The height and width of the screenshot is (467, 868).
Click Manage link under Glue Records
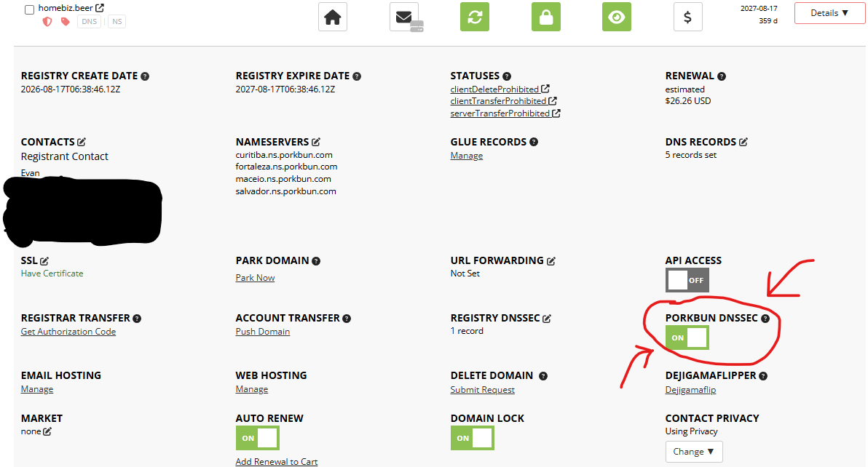tap(467, 156)
